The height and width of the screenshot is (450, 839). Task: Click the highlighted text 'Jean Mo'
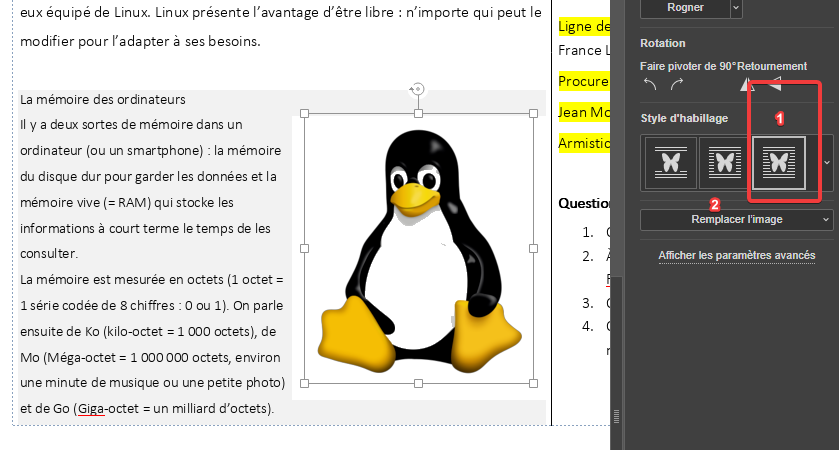point(584,112)
